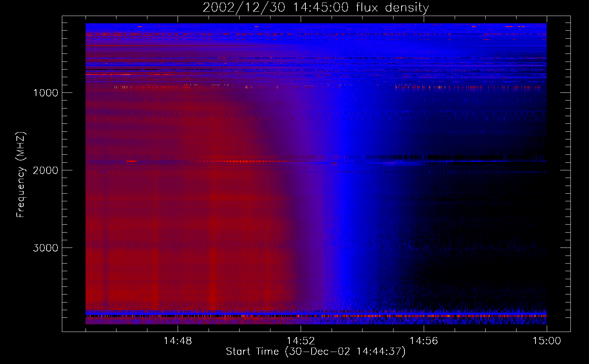The image size is (589, 364).
Task: Click the 14:56 time tick label
Action: (424, 341)
